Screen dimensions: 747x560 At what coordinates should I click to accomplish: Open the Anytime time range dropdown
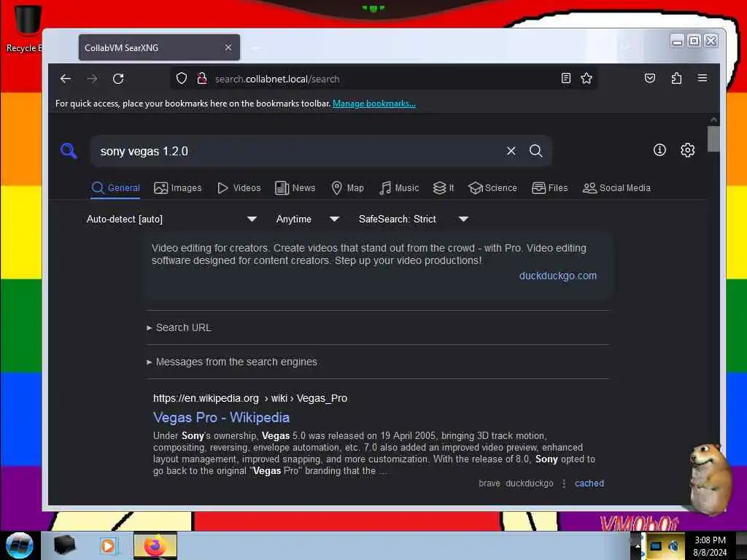[307, 219]
